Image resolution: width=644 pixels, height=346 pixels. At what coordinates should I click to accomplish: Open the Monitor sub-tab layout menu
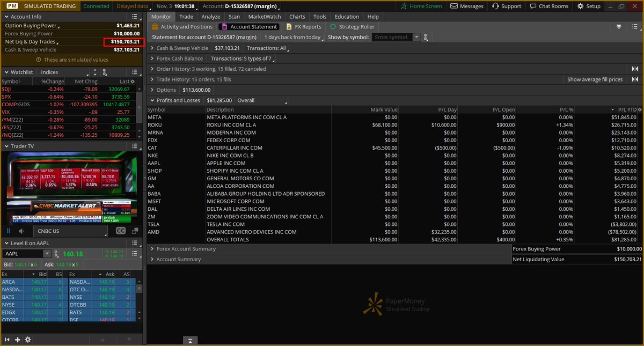pos(634,26)
